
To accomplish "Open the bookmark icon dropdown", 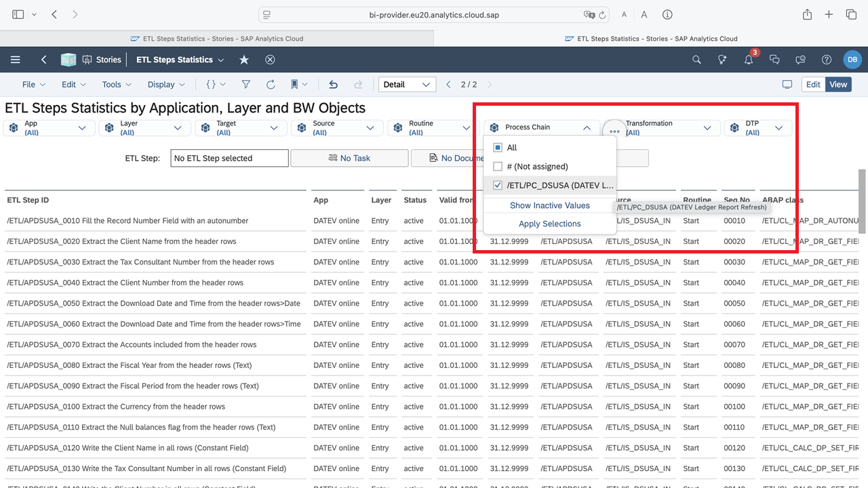I will tap(299, 85).
